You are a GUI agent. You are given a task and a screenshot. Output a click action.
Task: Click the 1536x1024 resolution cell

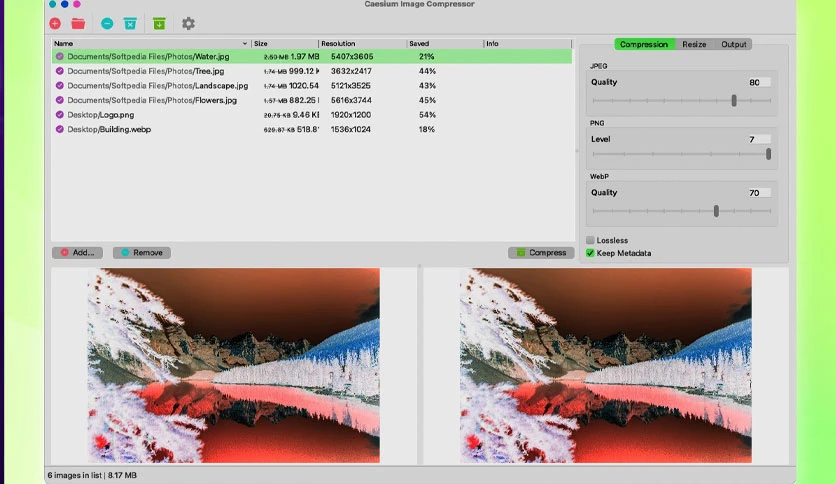point(351,129)
